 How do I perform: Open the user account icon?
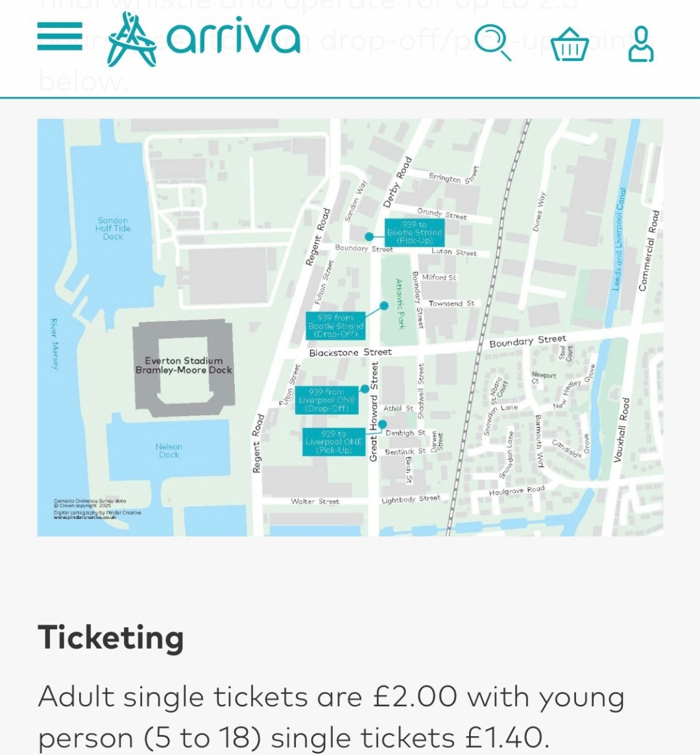pyautogui.click(x=641, y=44)
